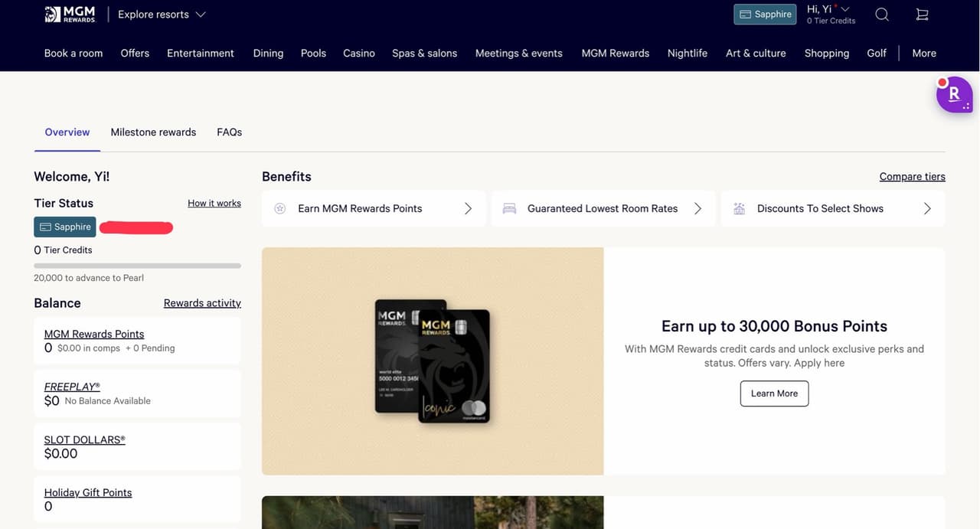The height and width of the screenshot is (529, 980).
Task: Open MGM Rewards in the navigation bar
Action: point(616,53)
